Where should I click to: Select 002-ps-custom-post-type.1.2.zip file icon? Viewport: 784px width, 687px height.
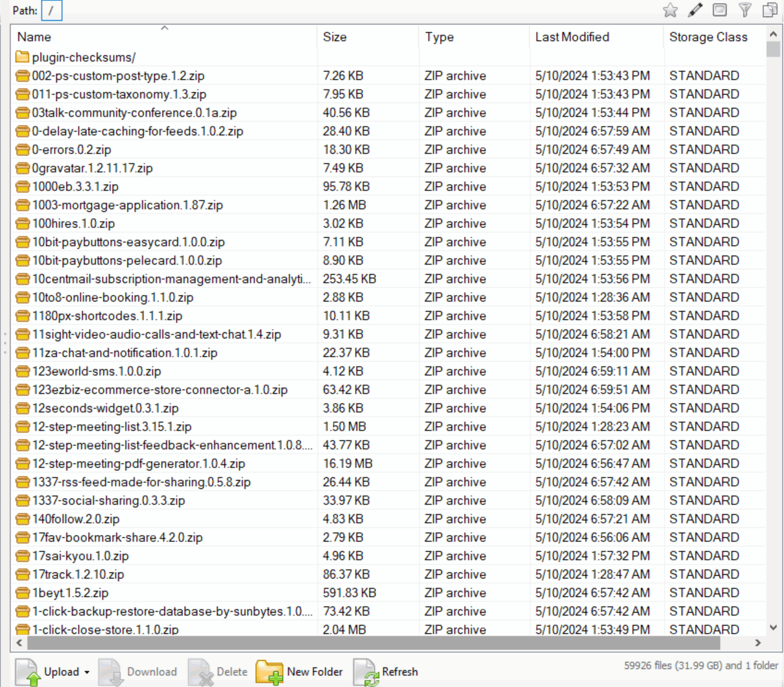pos(23,76)
